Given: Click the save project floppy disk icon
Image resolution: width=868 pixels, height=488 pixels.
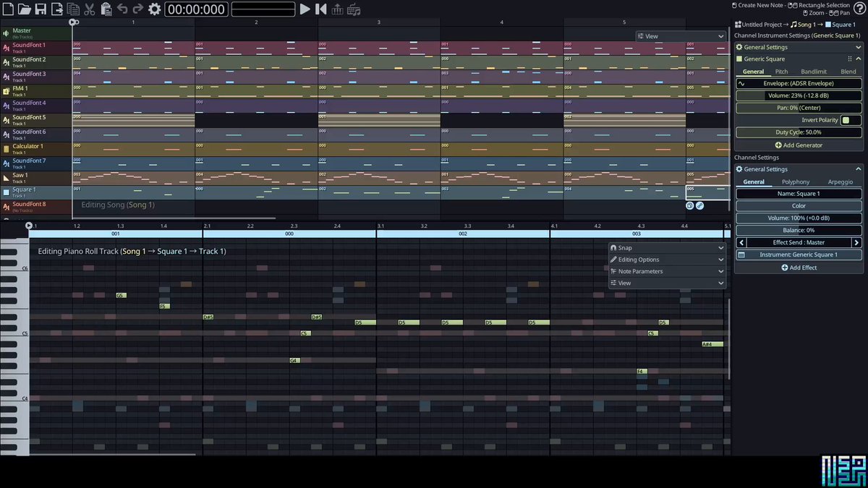Looking at the screenshot, I should click(x=41, y=9).
